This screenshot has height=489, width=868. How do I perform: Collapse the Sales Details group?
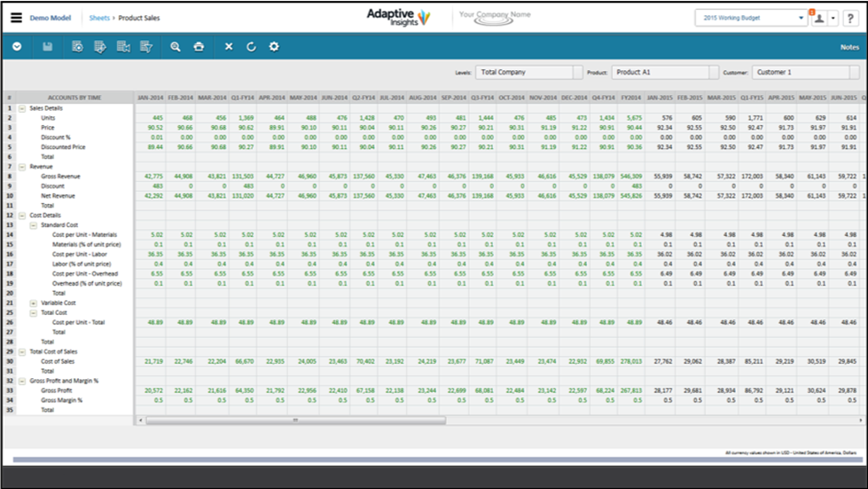pos(22,108)
